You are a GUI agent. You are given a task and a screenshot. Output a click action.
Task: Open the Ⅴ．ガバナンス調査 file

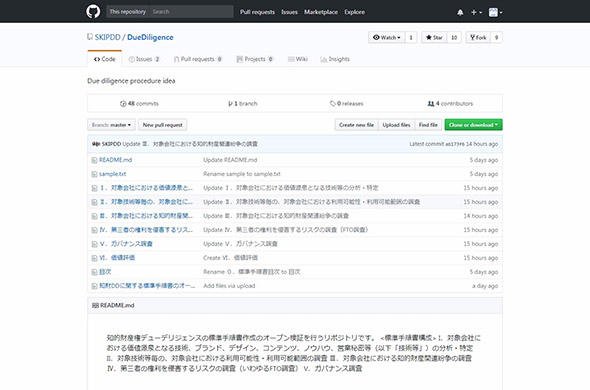(126, 244)
